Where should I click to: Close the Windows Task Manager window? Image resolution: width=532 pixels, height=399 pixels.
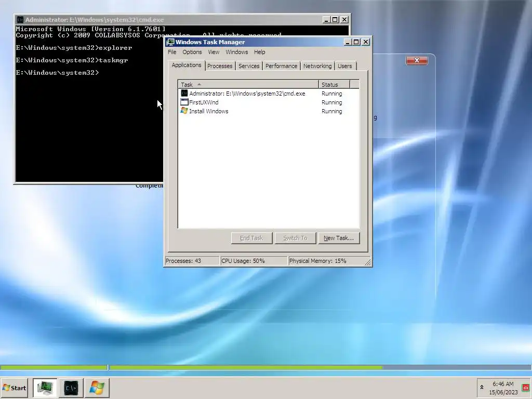click(x=366, y=42)
